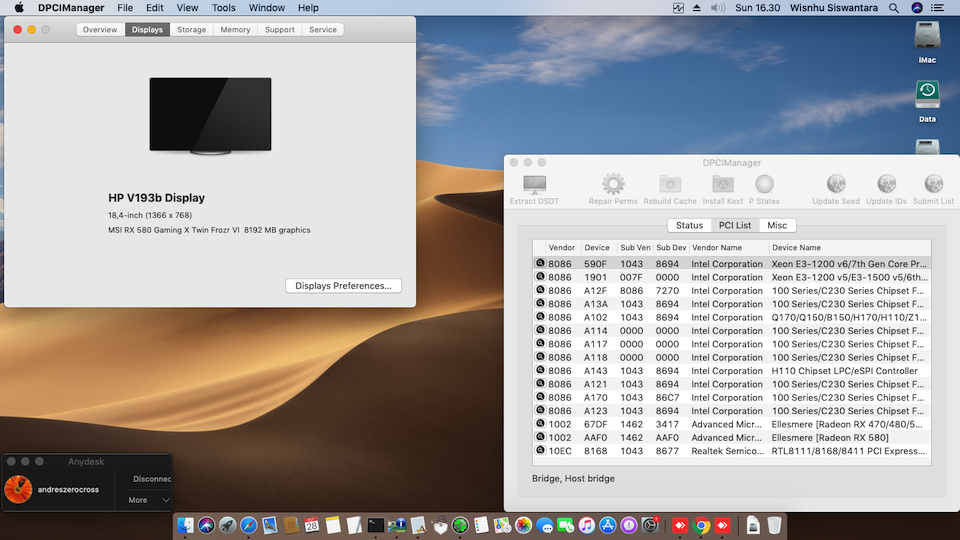
Task: Click the Install Kext toolbar icon
Action: click(x=722, y=185)
